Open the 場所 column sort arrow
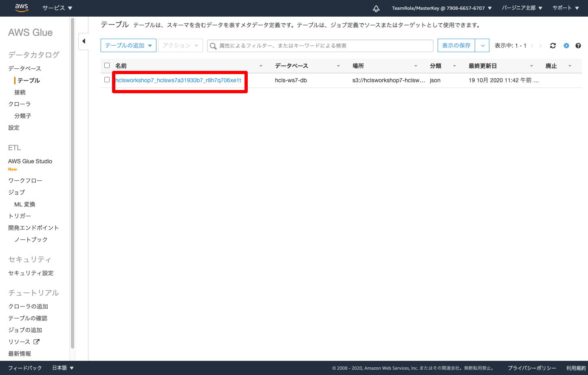Viewport: 588px width, 375px height. (416, 66)
